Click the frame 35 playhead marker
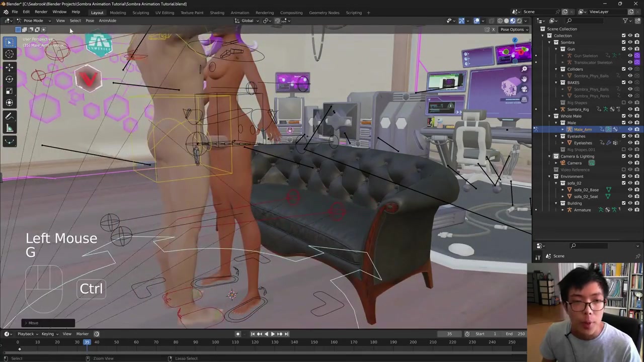Image resolution: width=644 pixels, height=362 pixels. click(87, 342)
